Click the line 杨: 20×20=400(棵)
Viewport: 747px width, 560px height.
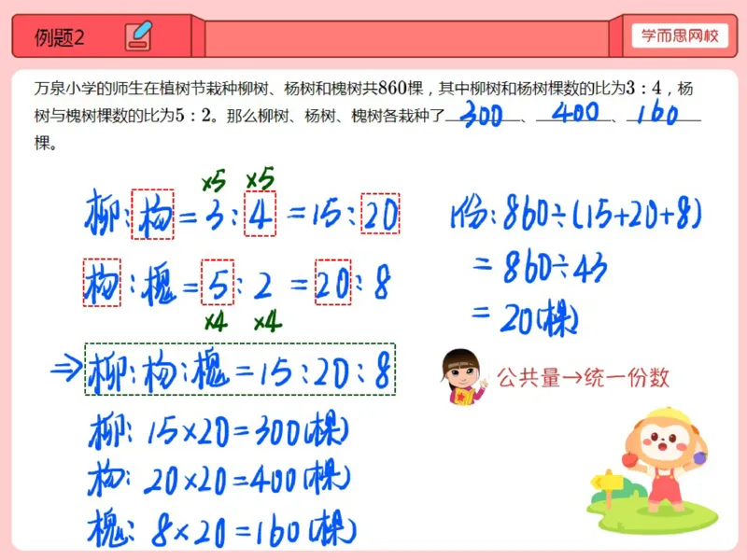(x=219, y=479)
